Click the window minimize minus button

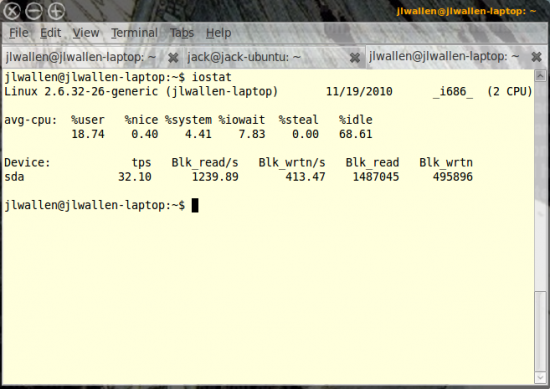click(34, 11)
